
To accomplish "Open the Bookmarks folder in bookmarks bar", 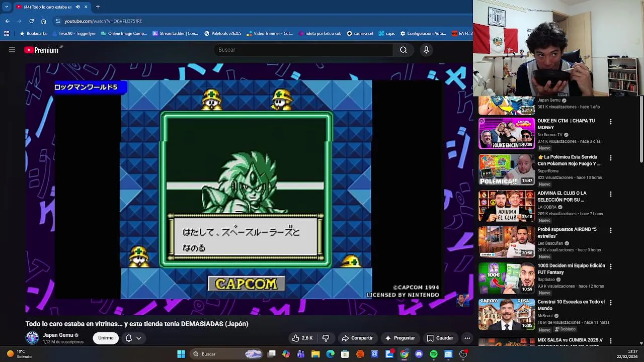I will 33,34.
